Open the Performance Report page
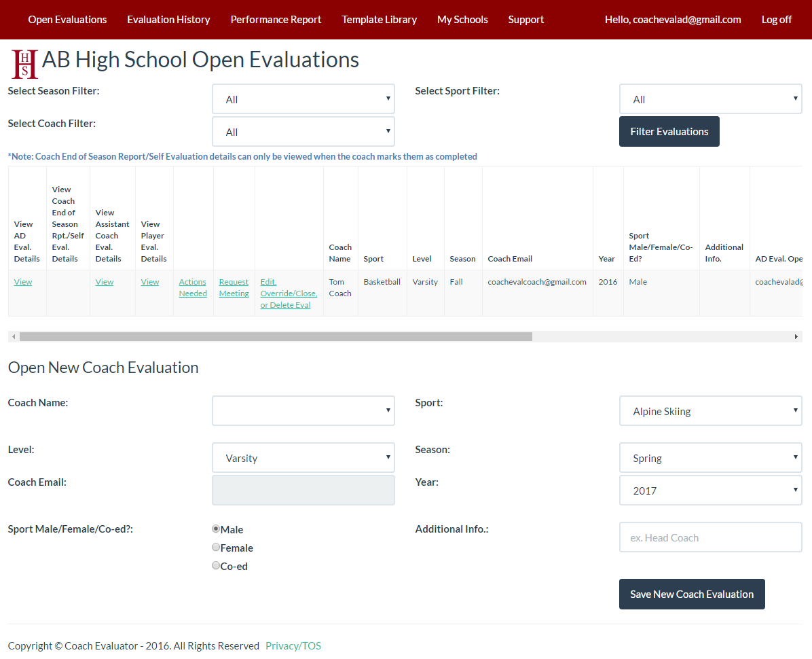 [x=276, y=20]
